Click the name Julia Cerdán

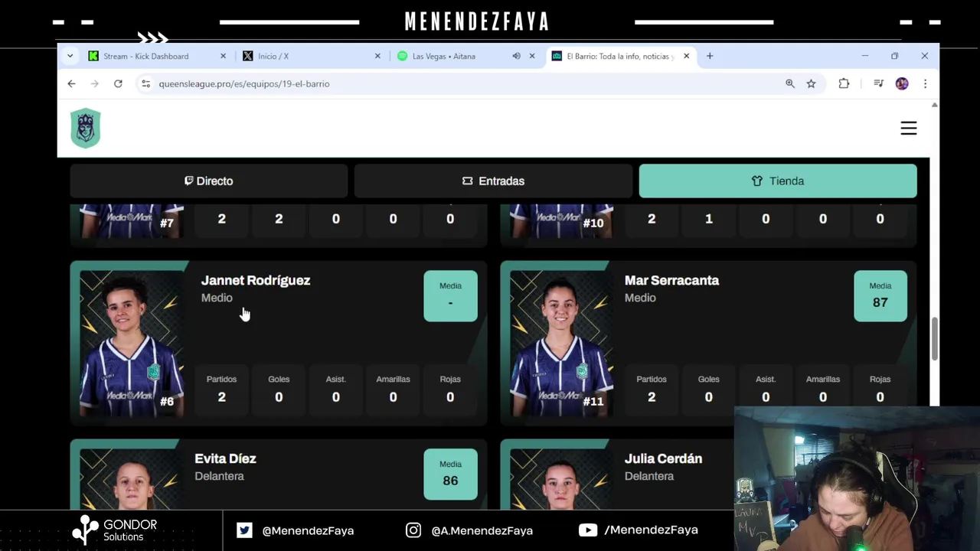coord(663,458)
